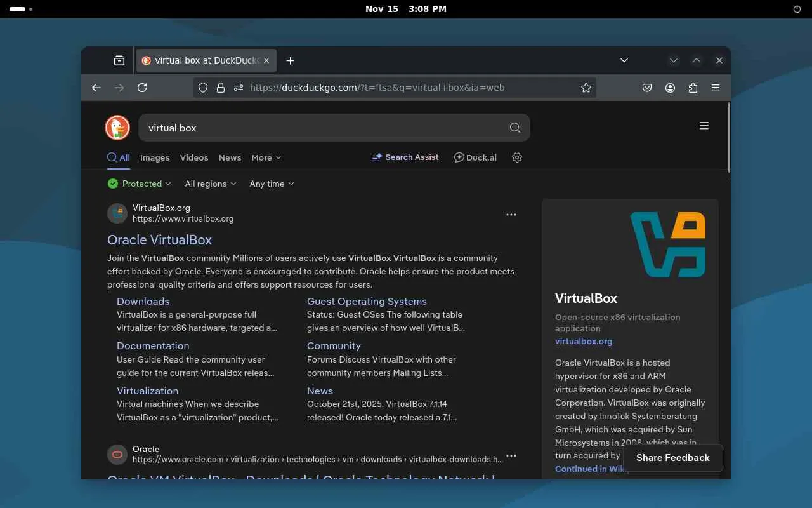This screenshot has width=812, height=508.
Task: Open the tracking protection shield icon
Action: pyautogui.click(x=203, y=88)
